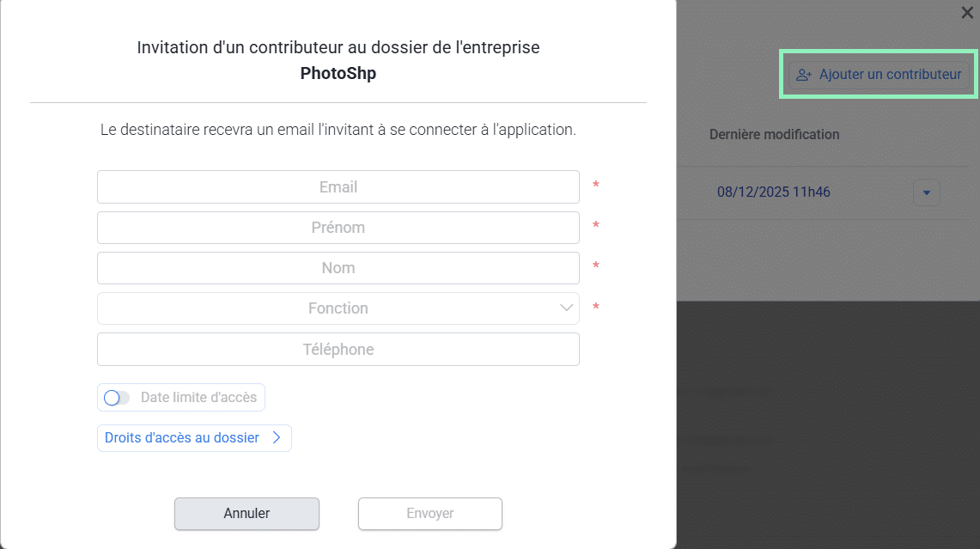Focus the Email input field

(338, 187)
